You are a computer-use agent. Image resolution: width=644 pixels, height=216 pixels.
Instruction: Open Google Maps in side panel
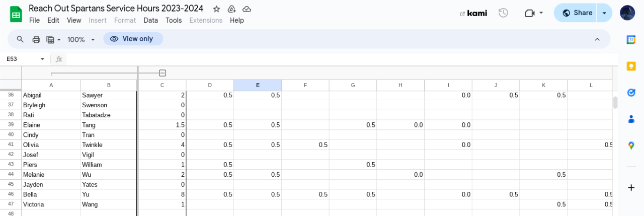coord(631,146)
